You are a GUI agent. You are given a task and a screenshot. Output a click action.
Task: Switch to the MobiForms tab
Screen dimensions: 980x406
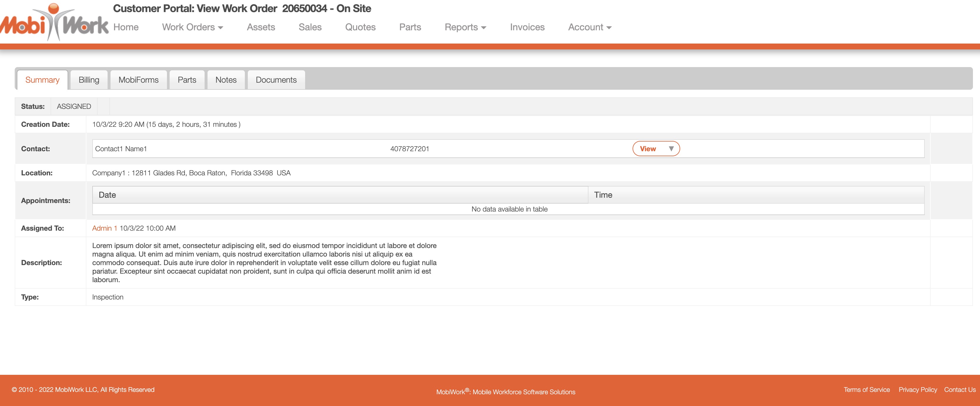click(x=138, y=80)
